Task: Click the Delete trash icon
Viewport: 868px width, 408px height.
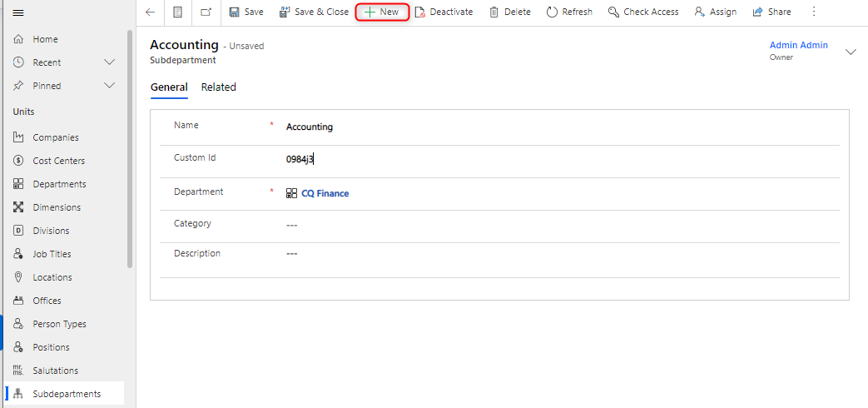Action: point(494,12)
